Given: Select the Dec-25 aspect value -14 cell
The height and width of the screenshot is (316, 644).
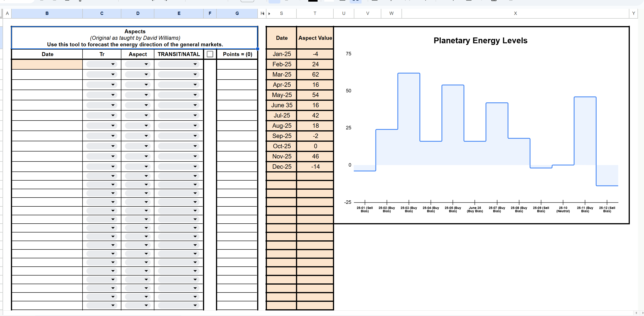Looking at the screenshot, I should click(x=315, y=167).
